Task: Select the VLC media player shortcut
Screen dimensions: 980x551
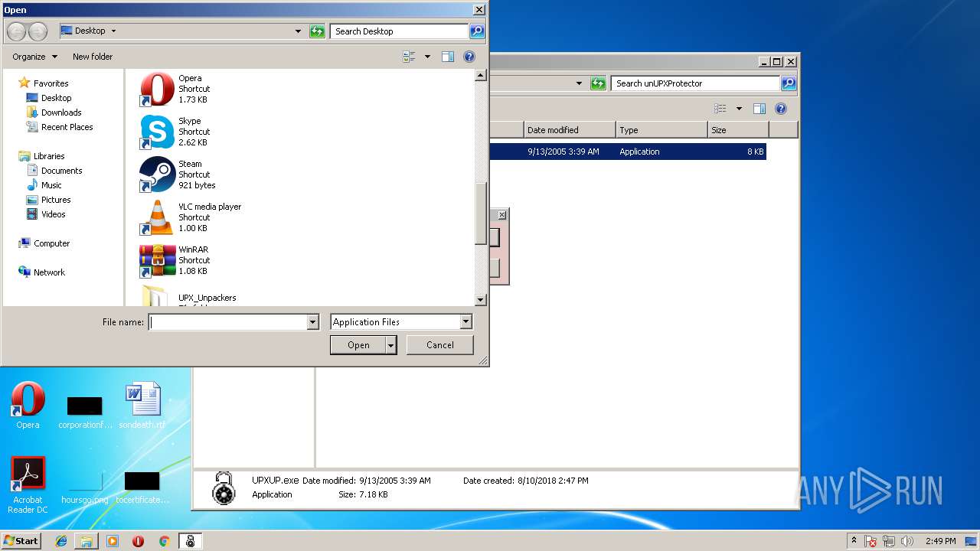Action: (191, 217)
